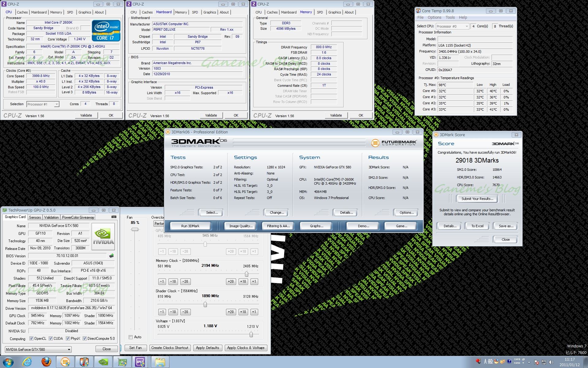Viewport: 588px width, 368px height.
Task: Open Firefox from the taskbar
Action: 46,362
